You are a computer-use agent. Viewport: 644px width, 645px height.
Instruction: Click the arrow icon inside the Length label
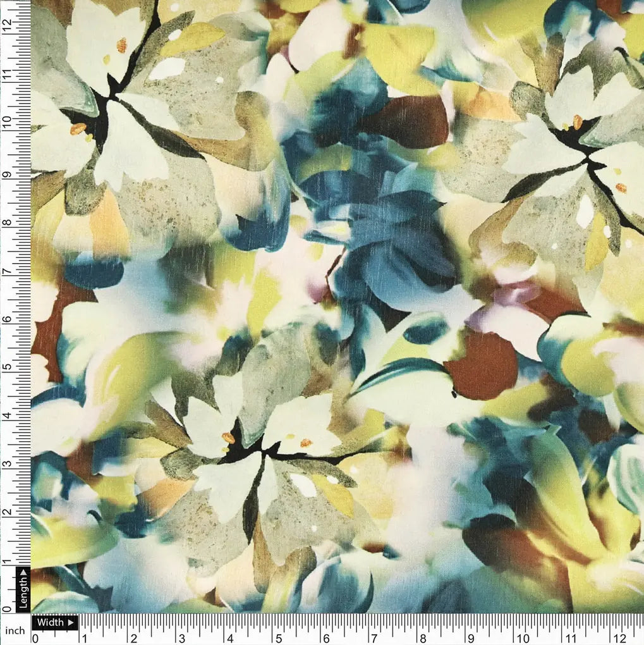point(23,573)
